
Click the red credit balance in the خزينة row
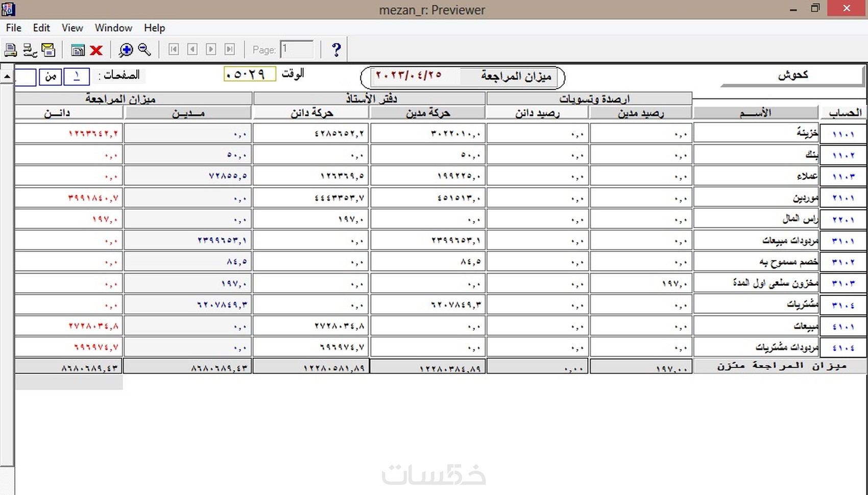coord(93,134)
